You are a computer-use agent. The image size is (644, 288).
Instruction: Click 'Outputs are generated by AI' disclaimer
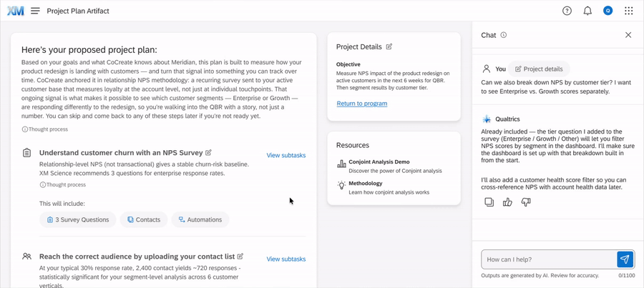pyautogui.click(x=540, y=275)
